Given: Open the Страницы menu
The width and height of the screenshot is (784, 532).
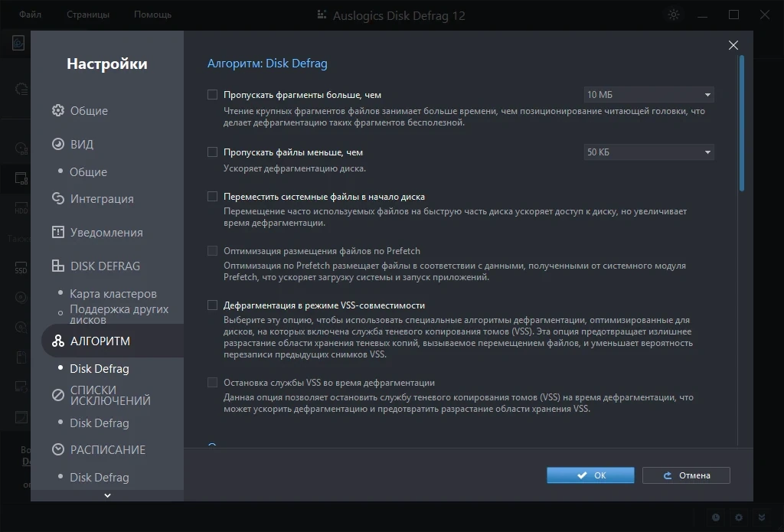Looking at the screenshot, I should (88, 15).
